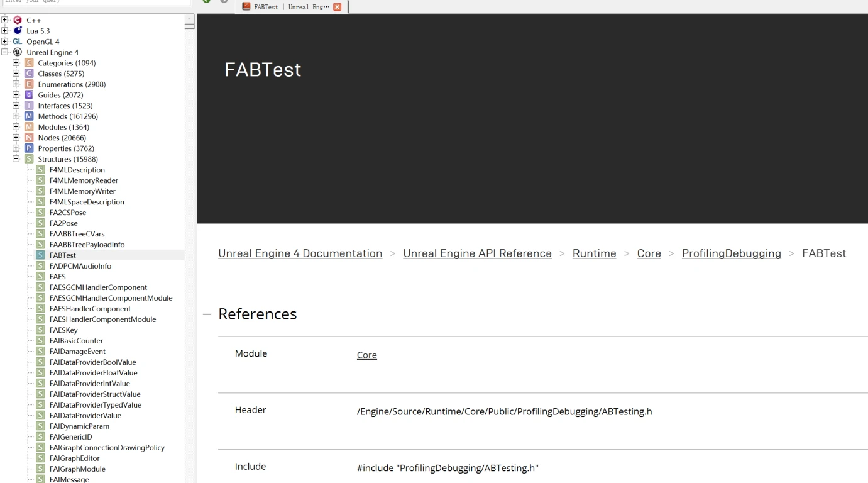The image size is (868, 483).
Task: Open the Core module link
Action: (366, 355)
